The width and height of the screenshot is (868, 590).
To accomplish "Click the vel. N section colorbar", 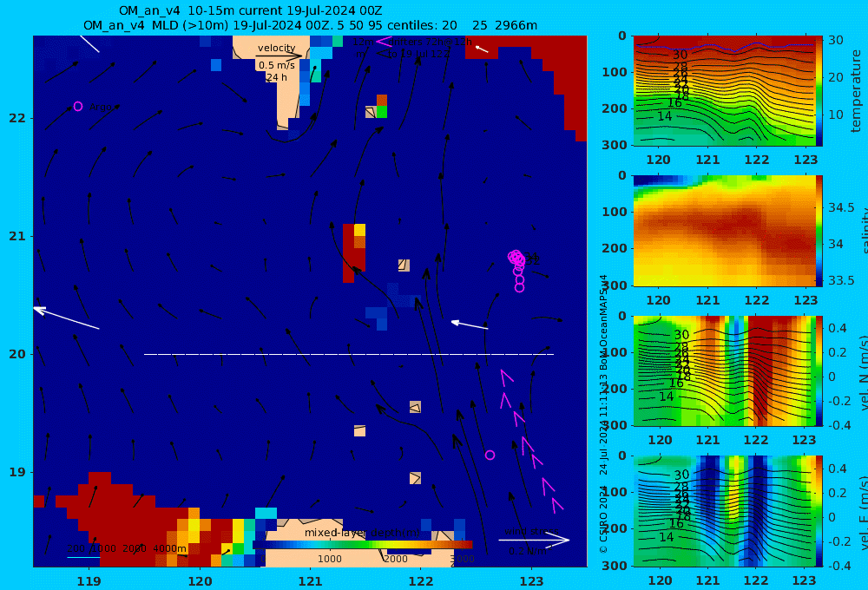I will coord(819,370).
